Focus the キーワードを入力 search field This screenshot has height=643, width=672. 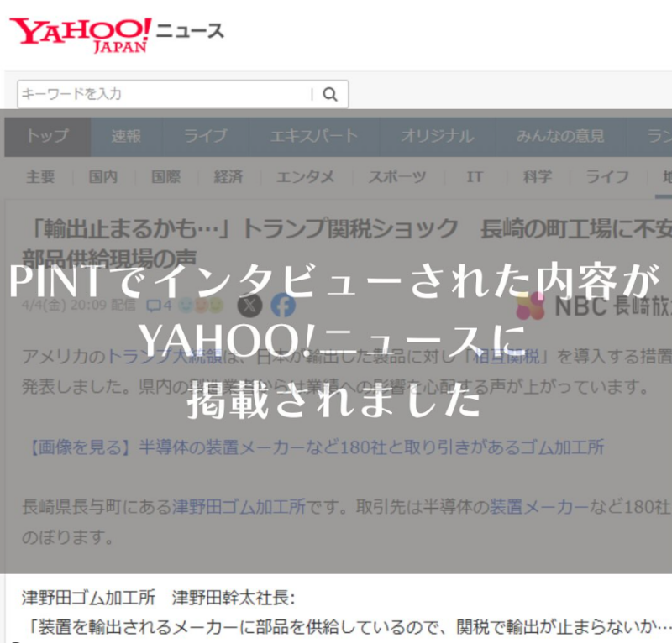164,94
